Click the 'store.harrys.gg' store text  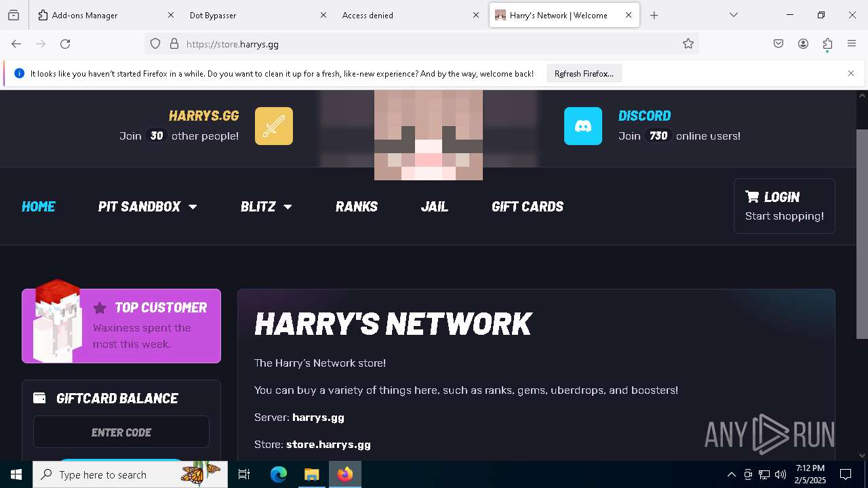[x=328, y=445]
